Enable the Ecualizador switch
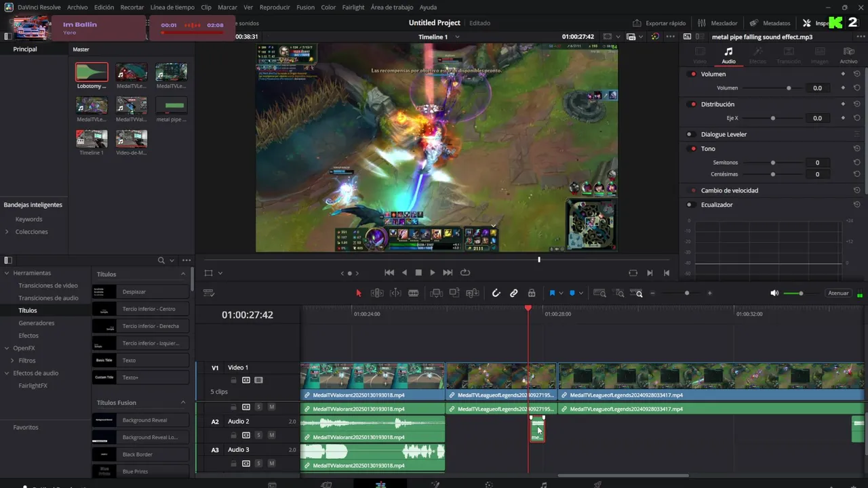This screenshot has height=488, width=868. 690,205
